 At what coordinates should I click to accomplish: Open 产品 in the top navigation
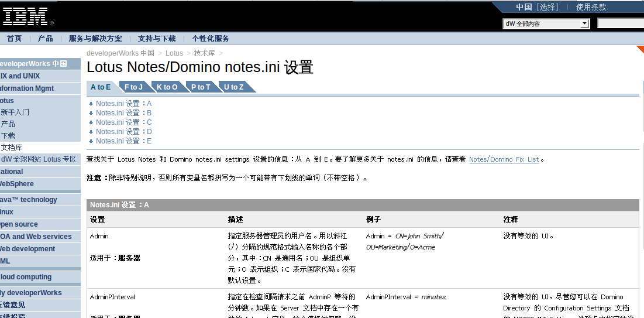pos(45,39)
